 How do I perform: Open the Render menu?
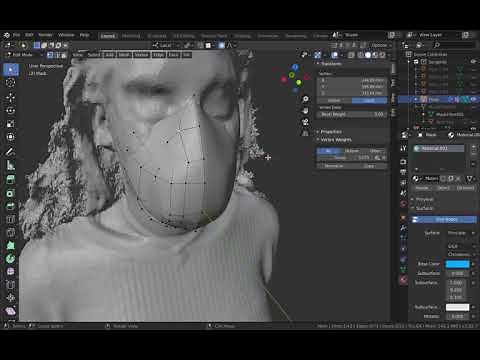[45, 35]
